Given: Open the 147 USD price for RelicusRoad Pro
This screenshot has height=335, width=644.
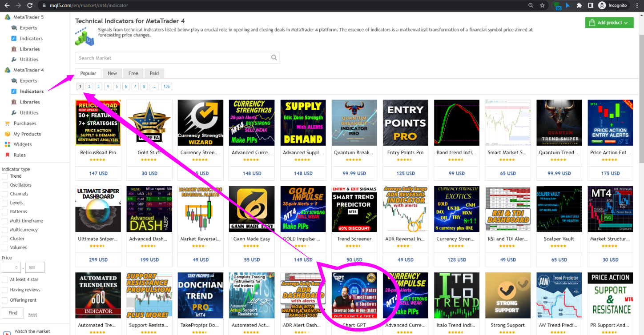Looking at the screenshot, I should click(x=98, y=173).
